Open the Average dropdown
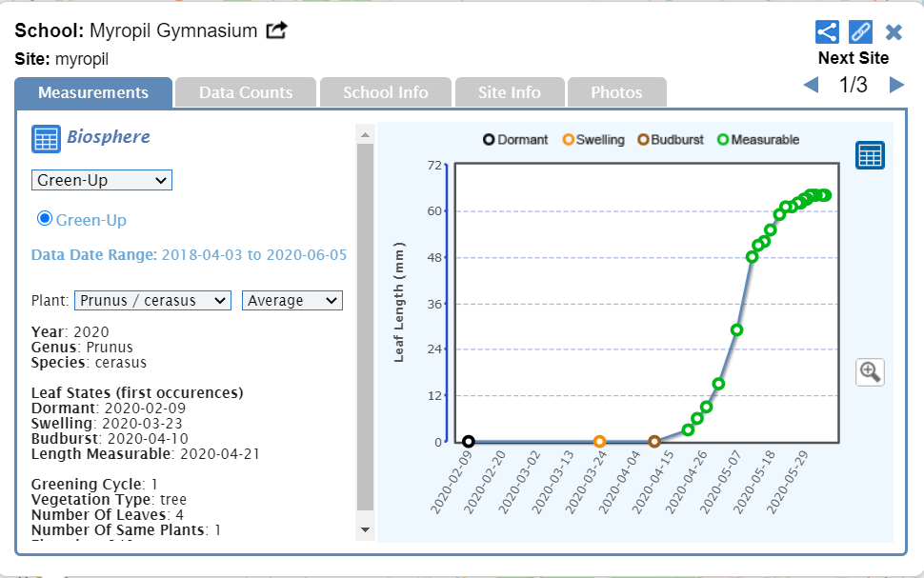Viewport: 924px width, 578px height. (292, 300)
